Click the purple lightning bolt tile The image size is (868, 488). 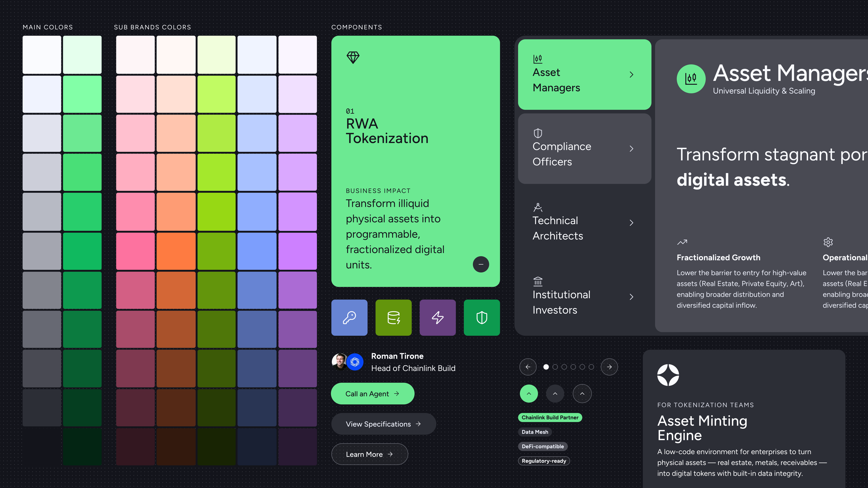tap(437, 317)
